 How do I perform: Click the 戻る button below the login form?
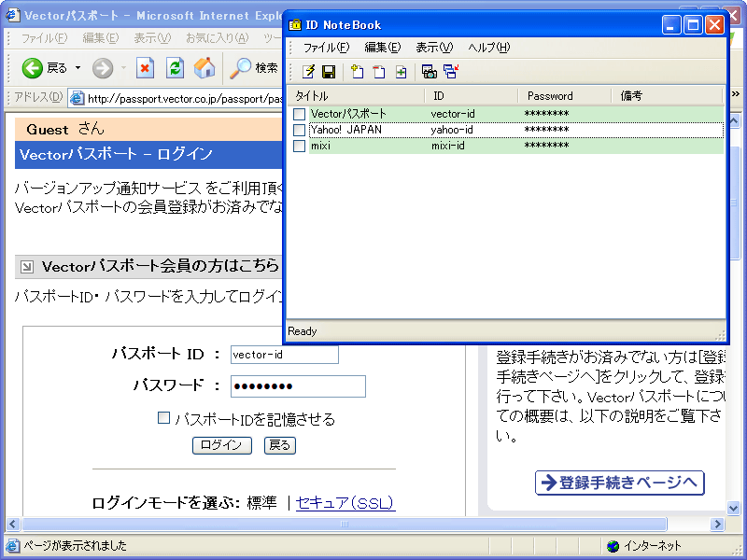[x=279, y=445]
